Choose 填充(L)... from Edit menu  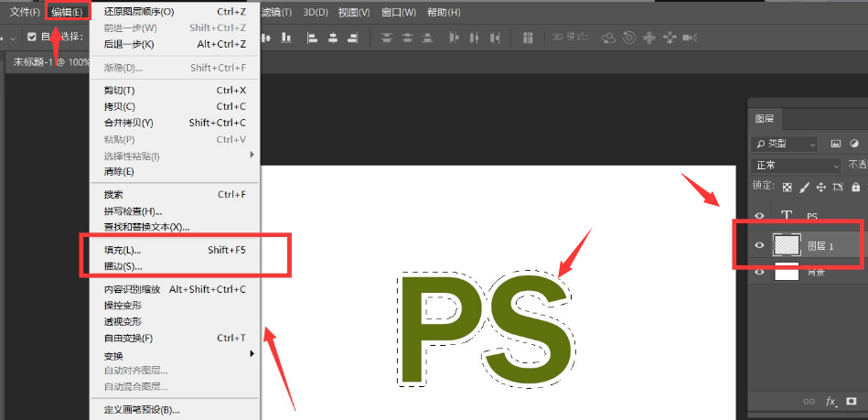click(x=123, y=249)
